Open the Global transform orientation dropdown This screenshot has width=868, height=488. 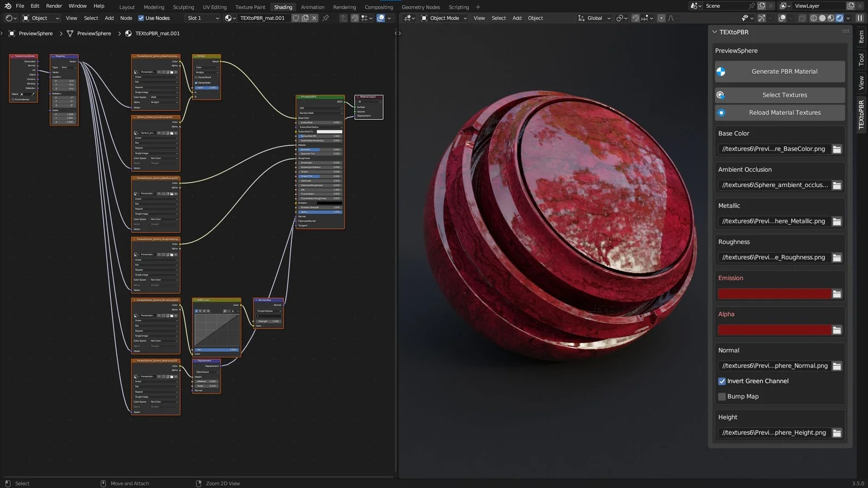[594, 18]
